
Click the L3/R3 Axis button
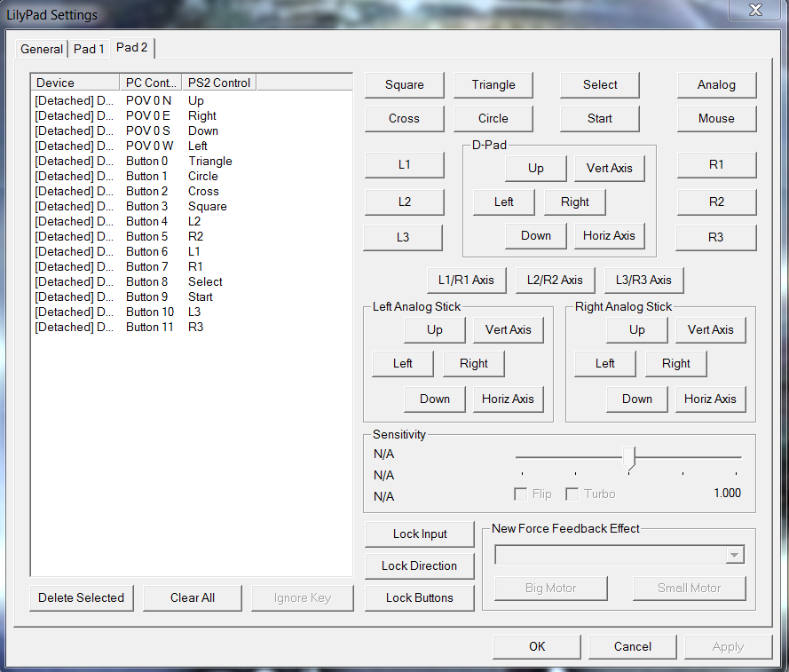643,280
